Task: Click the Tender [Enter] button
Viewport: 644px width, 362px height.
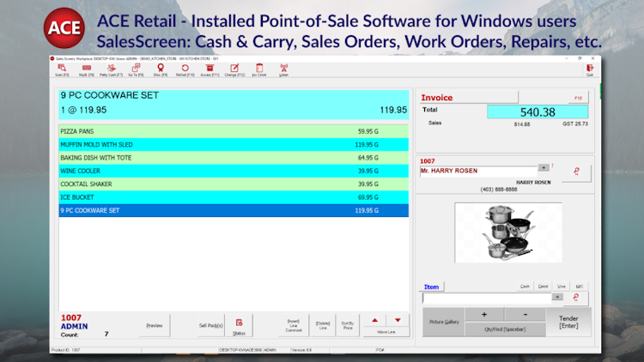Action: point(568,323)
